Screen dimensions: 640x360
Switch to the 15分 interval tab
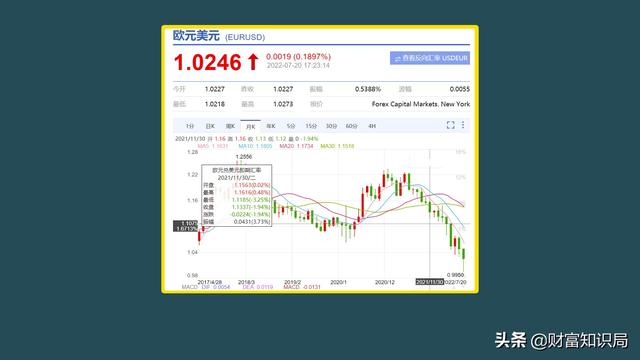311,126
